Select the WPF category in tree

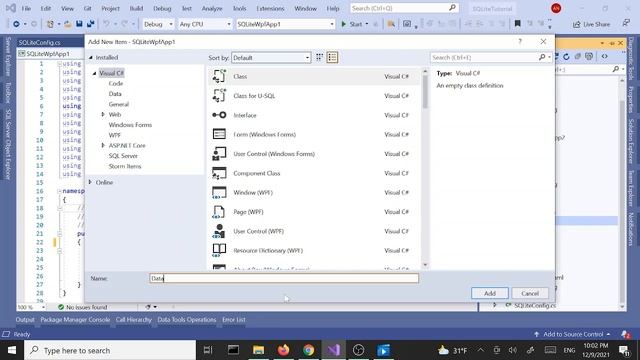click(115, 135)
